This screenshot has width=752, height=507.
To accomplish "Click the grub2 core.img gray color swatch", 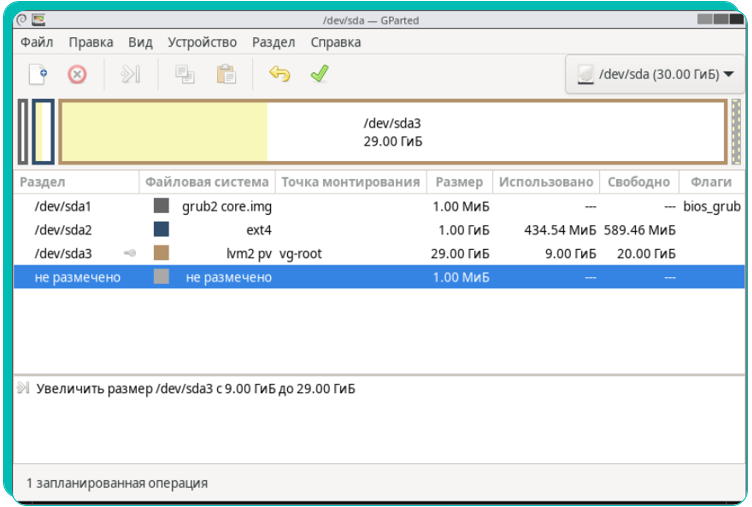I will tap(161, 206).
